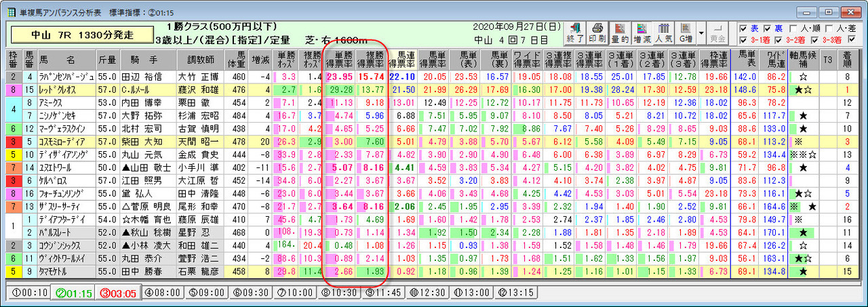Switch to the ③03:05 time tab
The width and height of the screenshot is (868, 307).
click(117, 293)
